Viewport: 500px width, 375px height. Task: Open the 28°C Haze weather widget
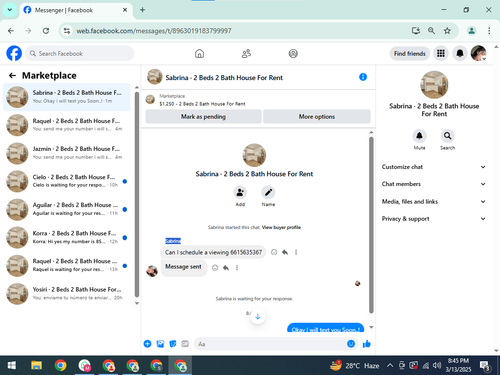[x=355, y=366]
